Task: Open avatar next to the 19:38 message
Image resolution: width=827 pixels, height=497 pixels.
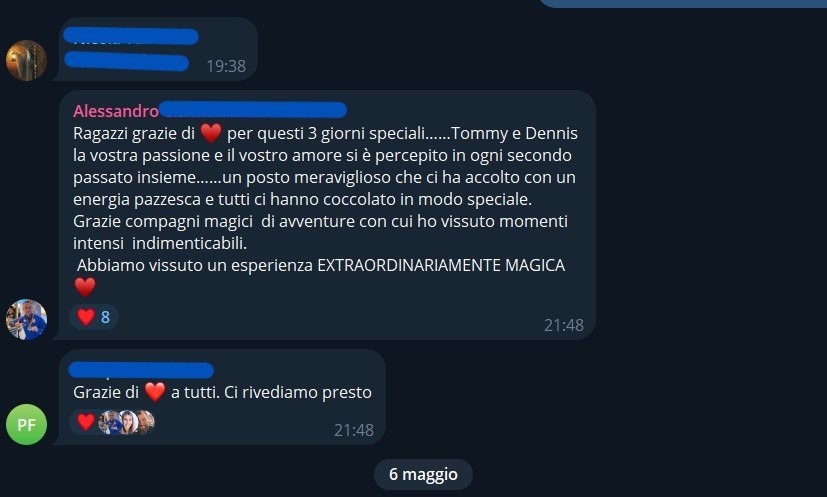Action: 26,60
